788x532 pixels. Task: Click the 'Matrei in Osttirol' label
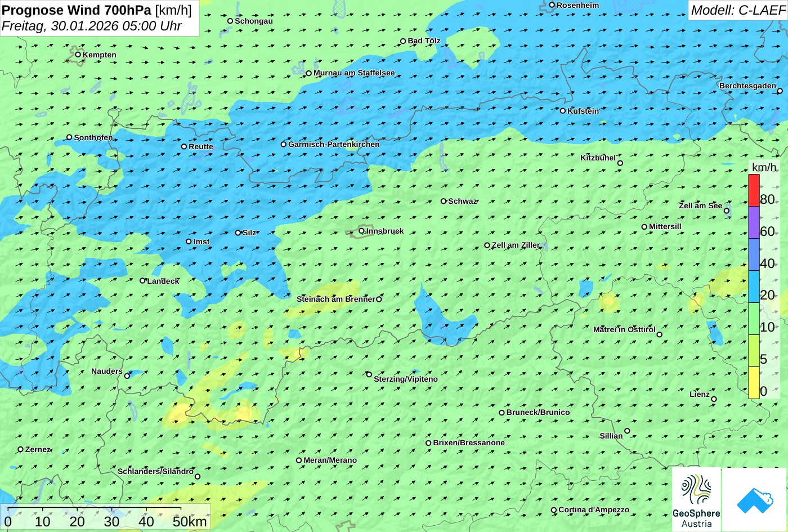[x=624, y=329]
